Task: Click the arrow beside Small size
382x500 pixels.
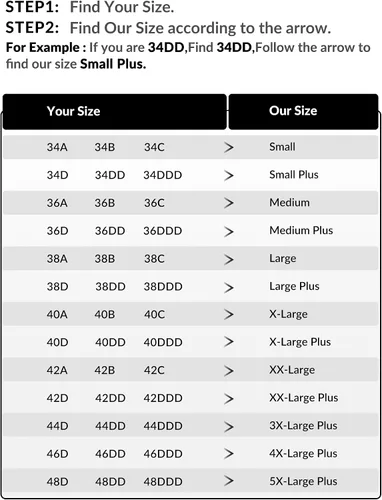Action: pyautogui.click(x=229, y=147)
